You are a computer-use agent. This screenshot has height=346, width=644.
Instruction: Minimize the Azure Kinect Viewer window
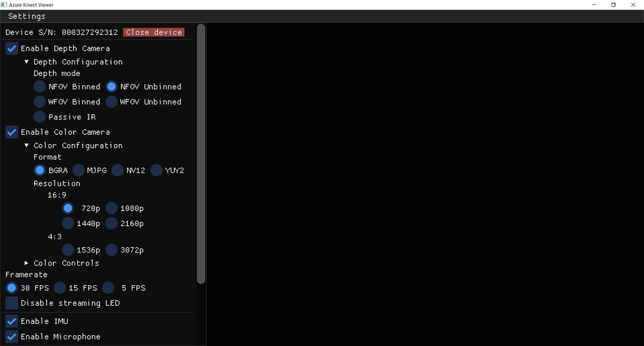point(594,5)
